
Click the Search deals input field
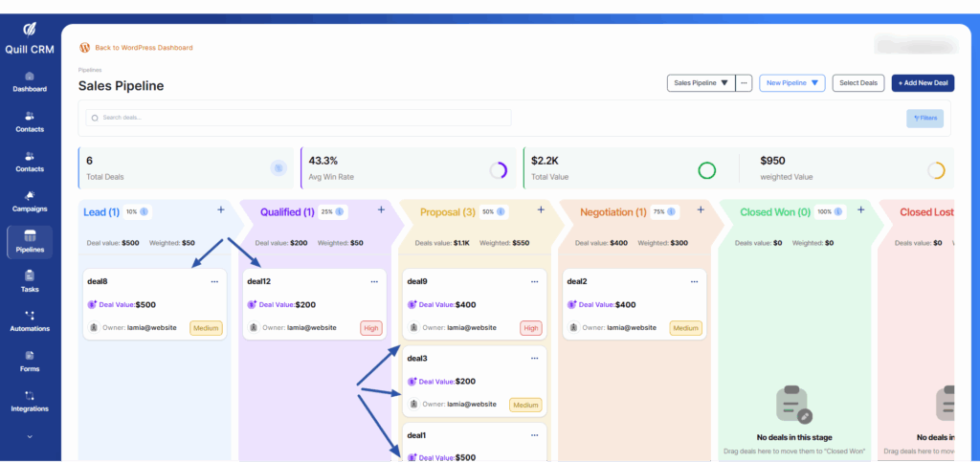(x=299, y=118)
